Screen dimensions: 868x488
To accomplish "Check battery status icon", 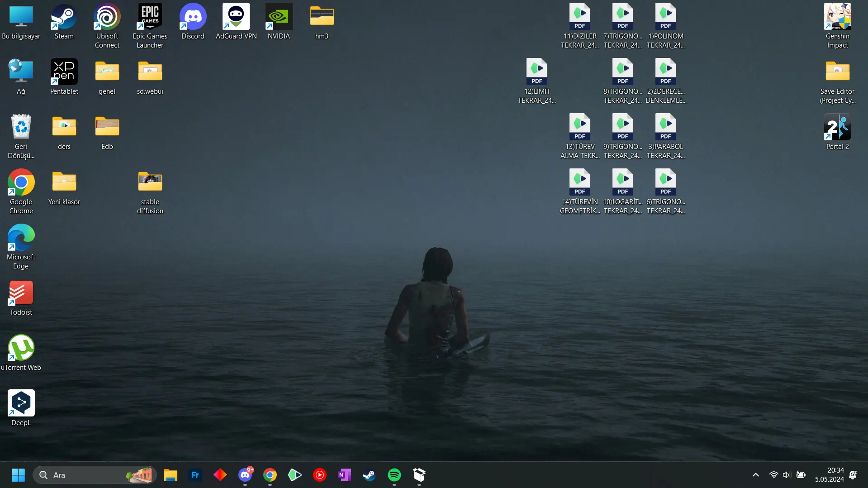I will (801, 475).
